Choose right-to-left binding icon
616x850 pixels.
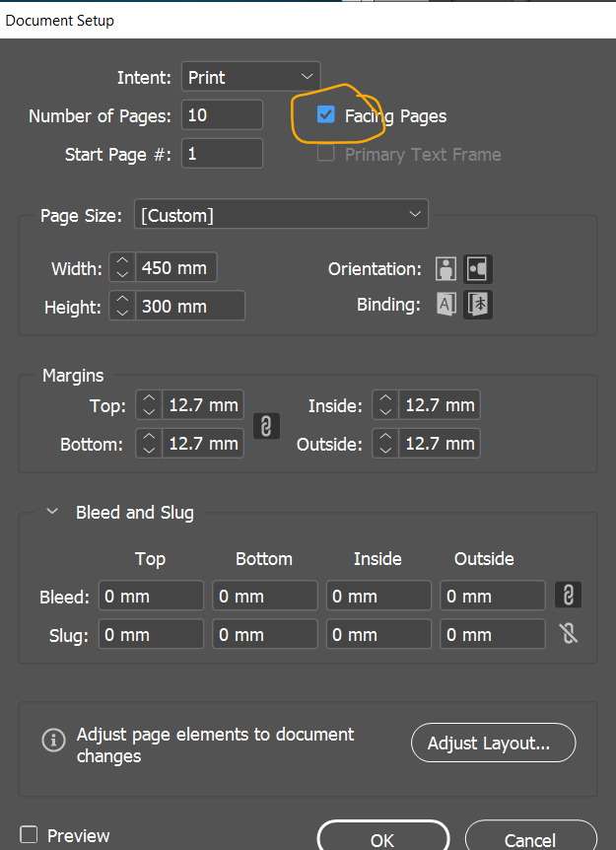pyautogui.click(x=478, y=304)
